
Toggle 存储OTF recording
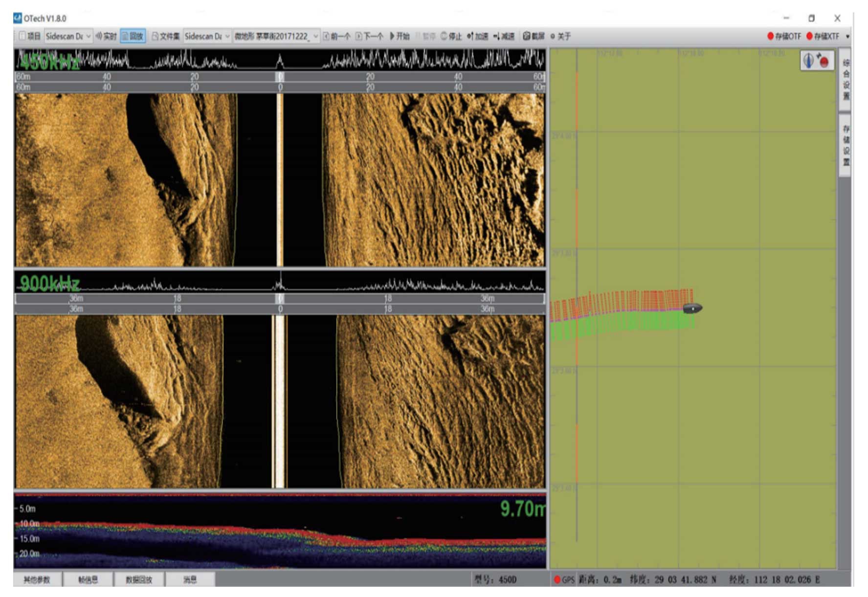[784, 36]
